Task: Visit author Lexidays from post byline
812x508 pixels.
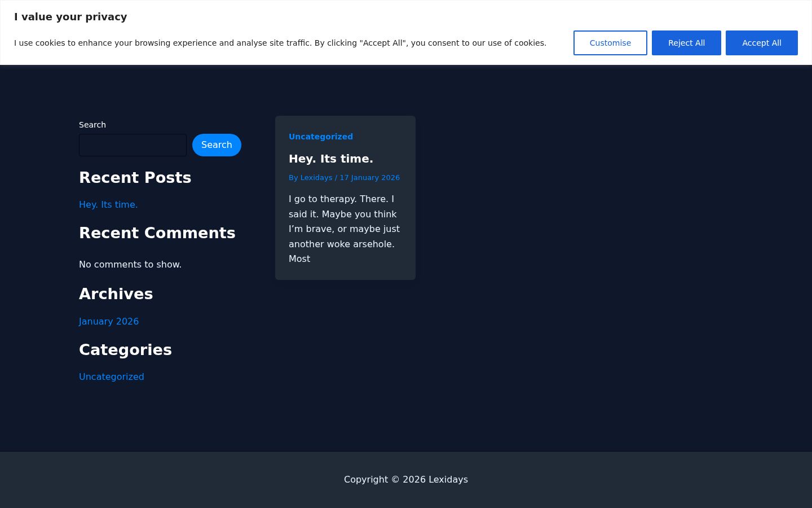Action: click(x=316, y=177)
